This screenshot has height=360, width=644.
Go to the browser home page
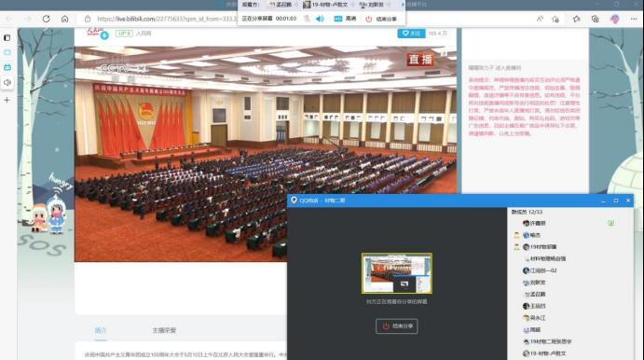pos(65,19)
